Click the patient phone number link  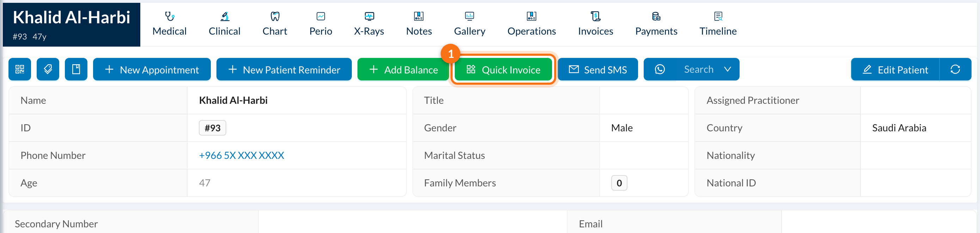coord(241,155)
